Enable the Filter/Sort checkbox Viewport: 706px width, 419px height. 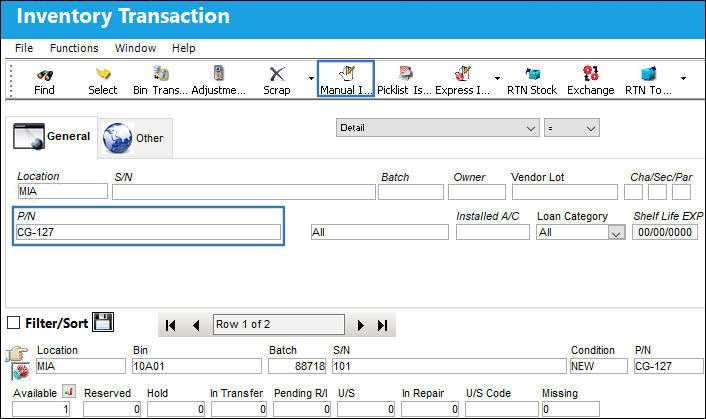[14, 323]
